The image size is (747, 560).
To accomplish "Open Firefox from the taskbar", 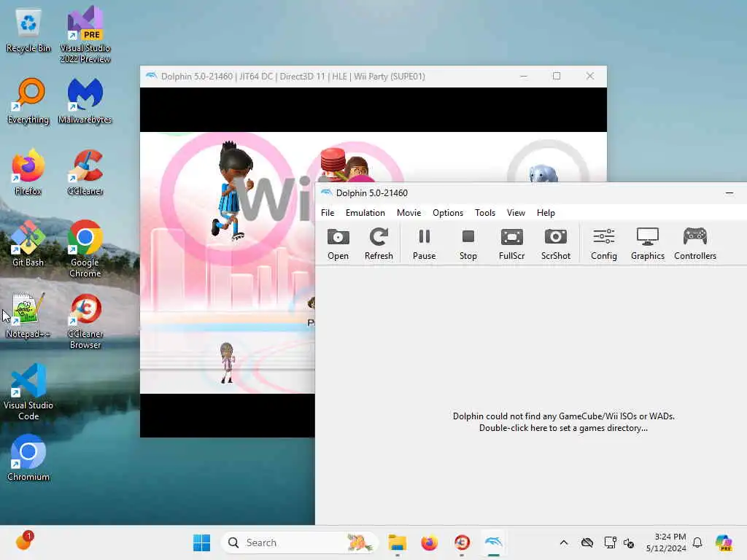I will 429,542.
